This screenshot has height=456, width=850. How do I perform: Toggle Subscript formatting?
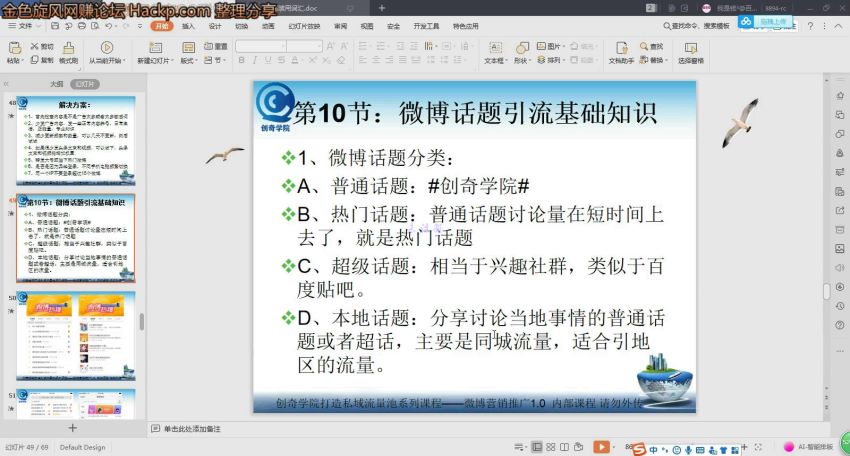(326, 60)
